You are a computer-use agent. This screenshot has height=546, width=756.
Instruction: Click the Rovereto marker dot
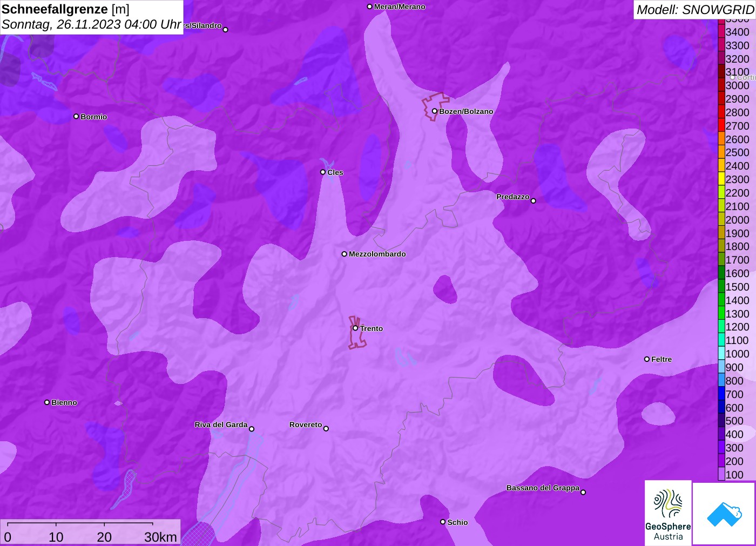pyautogui.click(x=326, y=429)
